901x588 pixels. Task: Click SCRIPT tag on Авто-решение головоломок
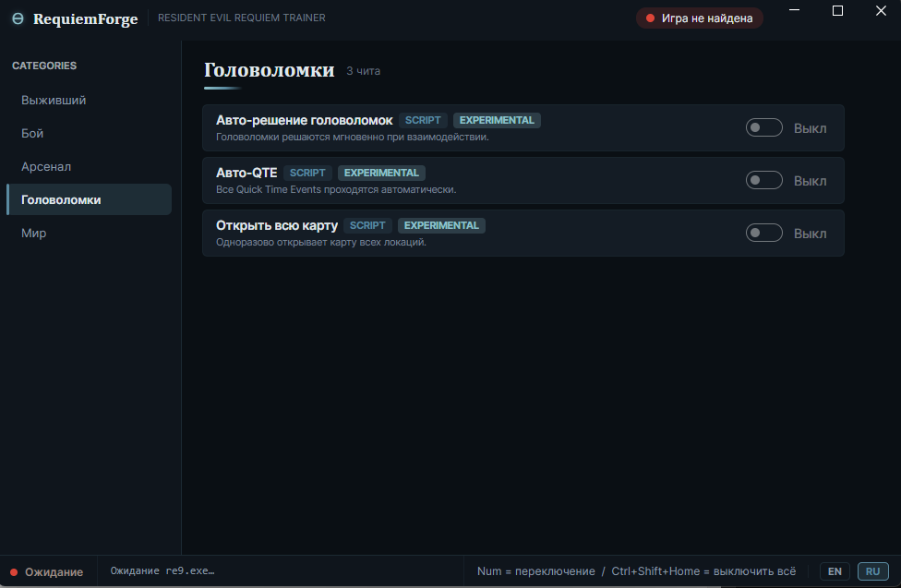point(423,120)
